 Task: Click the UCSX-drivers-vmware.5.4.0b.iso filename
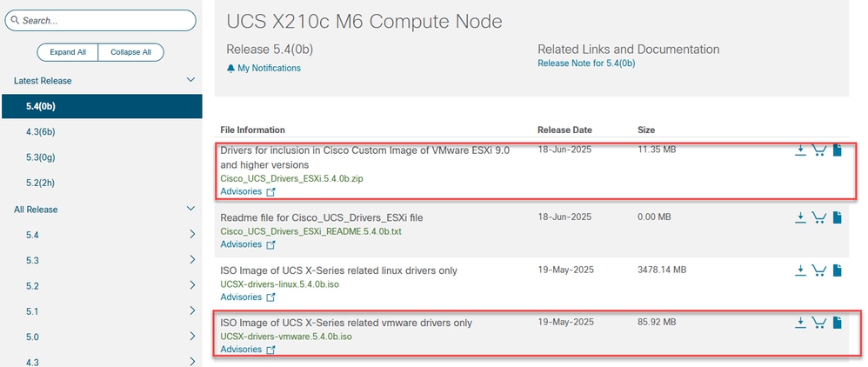[x=286, y=337]
